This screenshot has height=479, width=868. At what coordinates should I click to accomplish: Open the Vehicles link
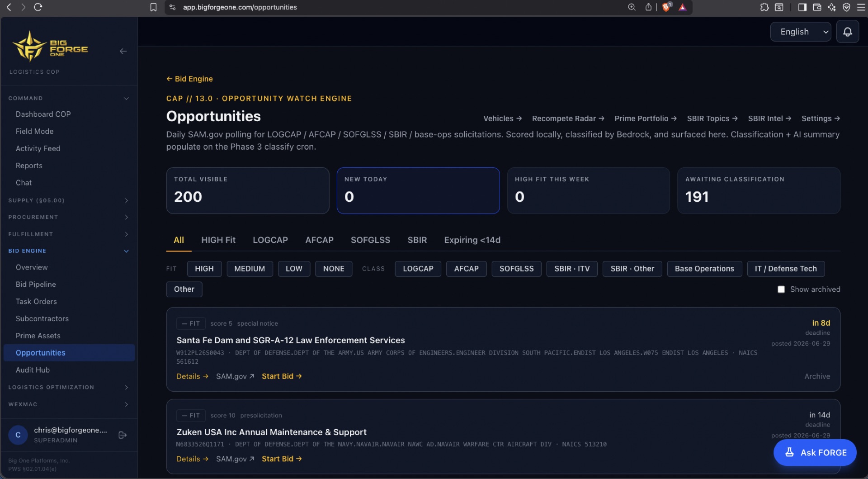pos(502,119)
